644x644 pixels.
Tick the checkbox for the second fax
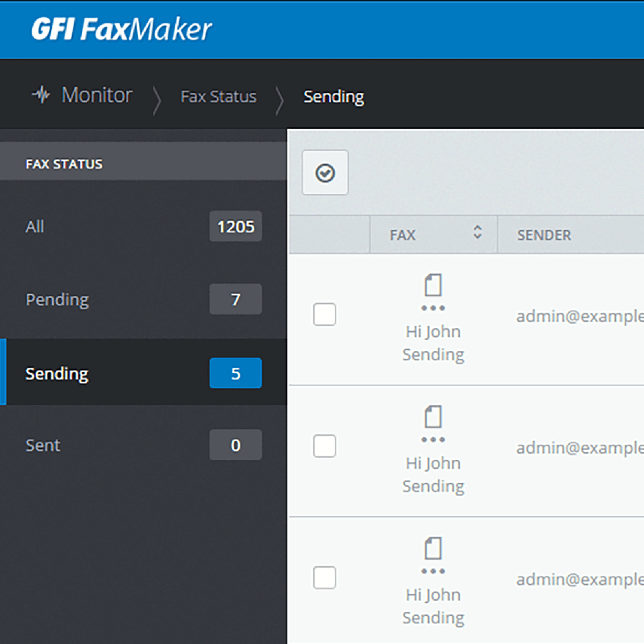[x=325, y=445]
